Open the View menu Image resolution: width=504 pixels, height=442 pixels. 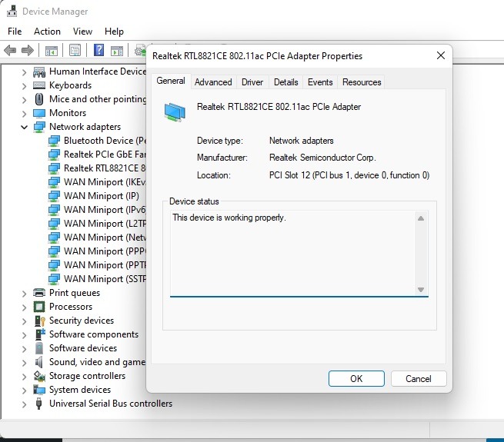[x=82, y=32]
